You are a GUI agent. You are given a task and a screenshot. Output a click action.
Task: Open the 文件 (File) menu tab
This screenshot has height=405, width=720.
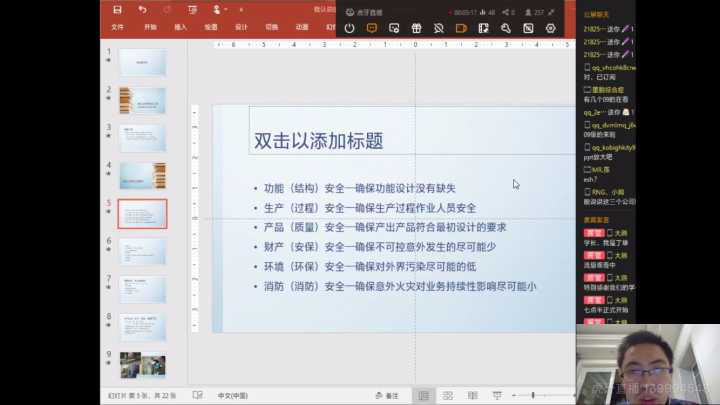coord(118,27)
